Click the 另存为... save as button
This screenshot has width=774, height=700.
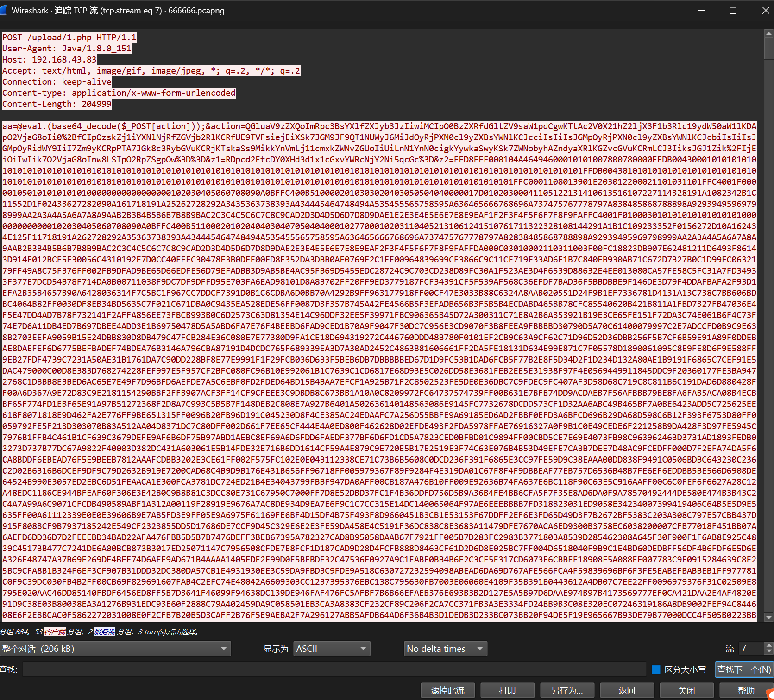click(x=567, y=690)
